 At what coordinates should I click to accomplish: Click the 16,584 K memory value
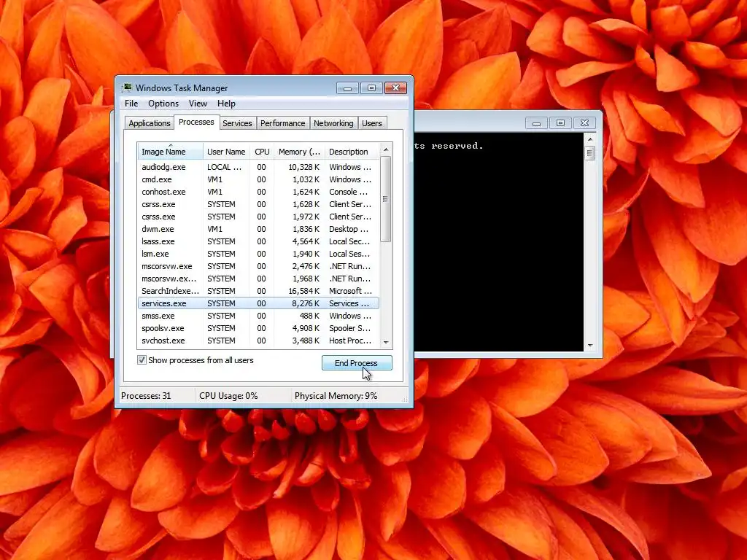(303, 291)
